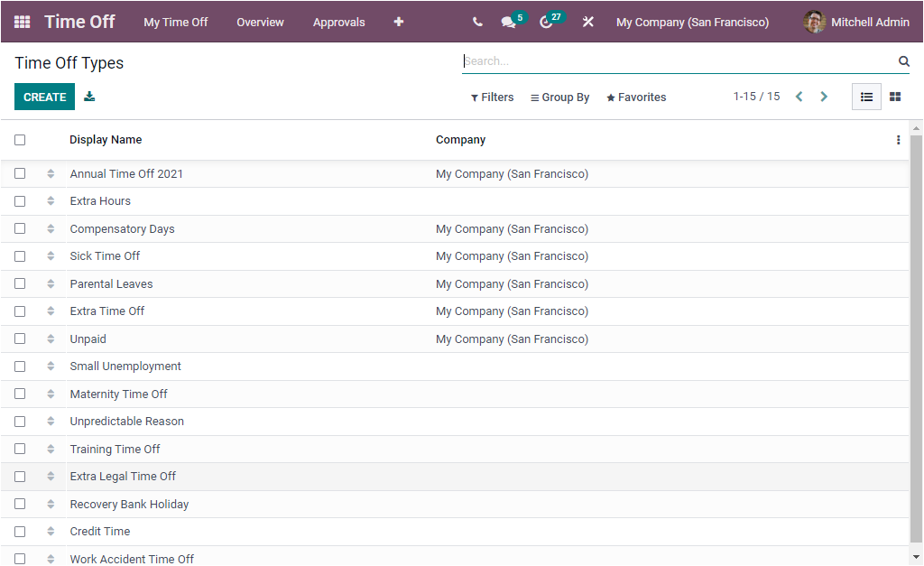Open the Filters dropdown

[492, 97]
